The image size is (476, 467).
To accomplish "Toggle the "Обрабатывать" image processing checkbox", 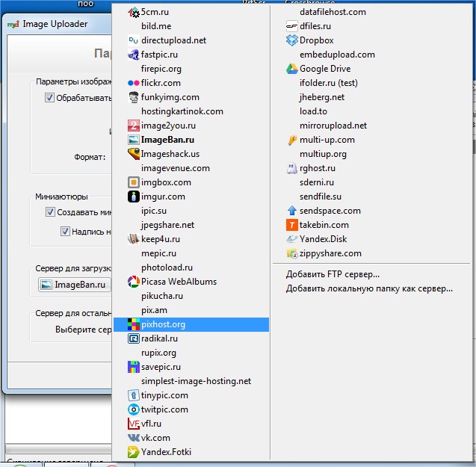I will 50,98.
